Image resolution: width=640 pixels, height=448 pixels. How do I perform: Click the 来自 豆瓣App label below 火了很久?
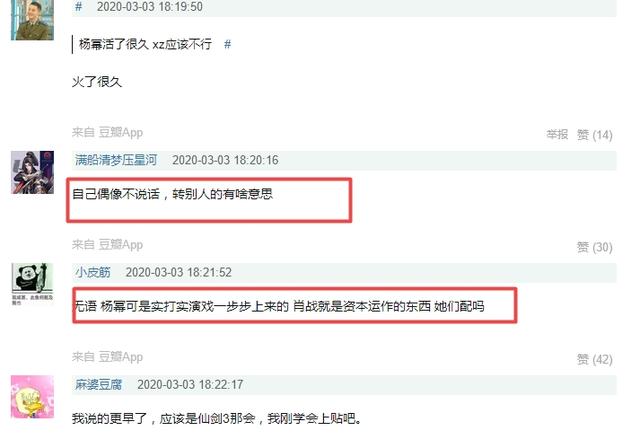[107, 132]
